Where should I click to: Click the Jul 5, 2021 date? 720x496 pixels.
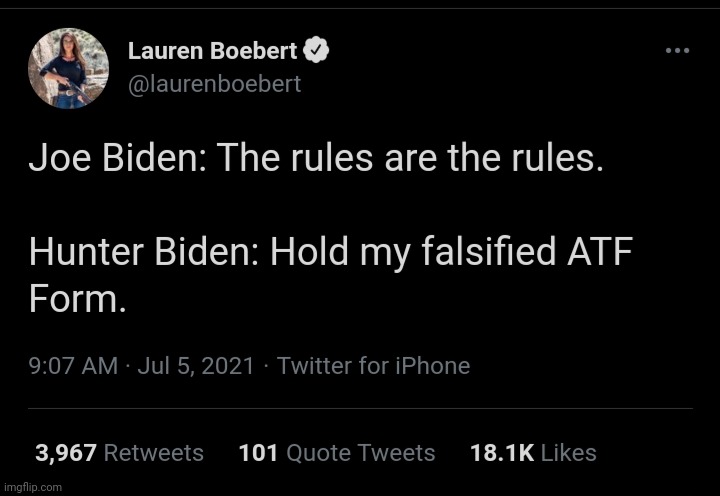pyautogui.click(x=197, y=366)
